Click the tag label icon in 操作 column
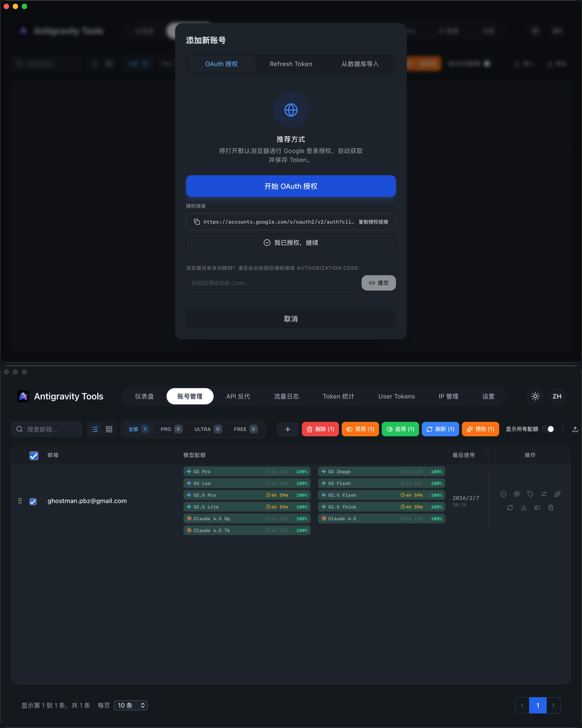 [x=530, y=494]
